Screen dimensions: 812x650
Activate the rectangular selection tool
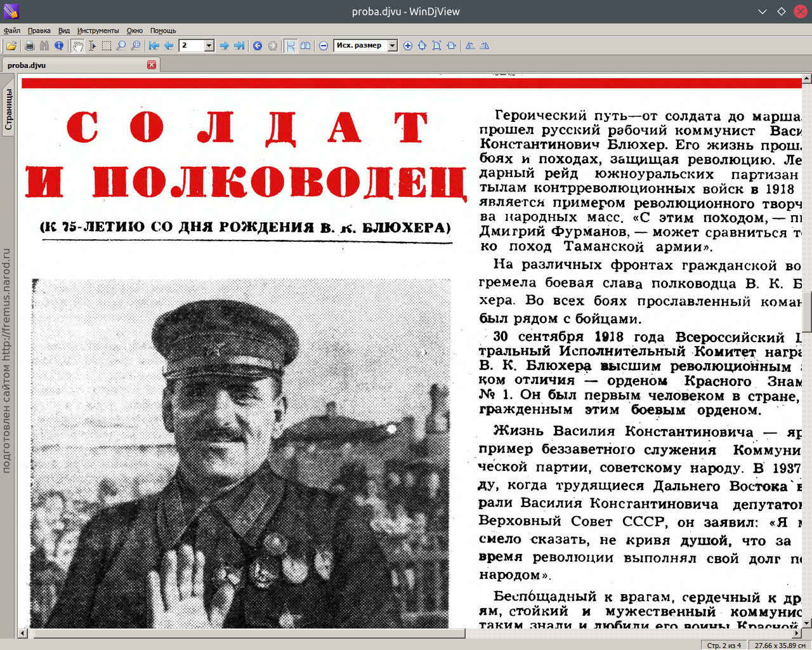tap(107, 46)
